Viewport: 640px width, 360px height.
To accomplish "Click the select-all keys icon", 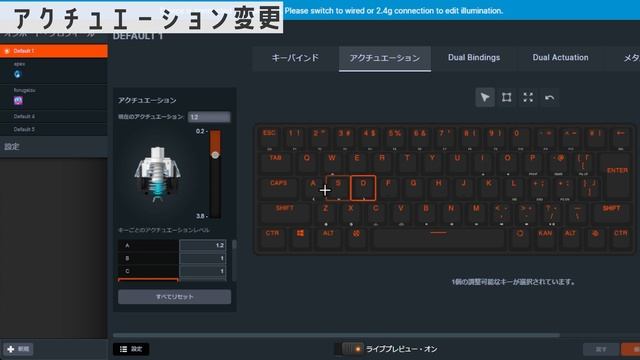I will 528,98.
